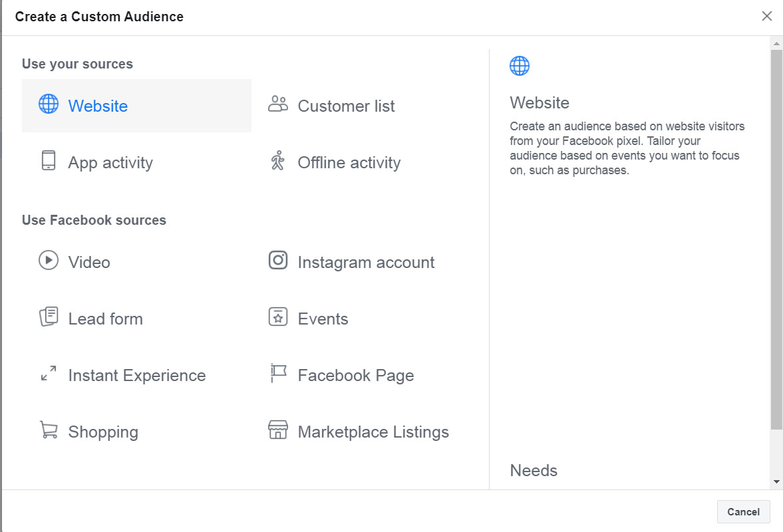Image resolution: width=783 pixels, height=532 pixels.
Task: Select the Facebook Page flag icon
Action: (x=278, y=373)
